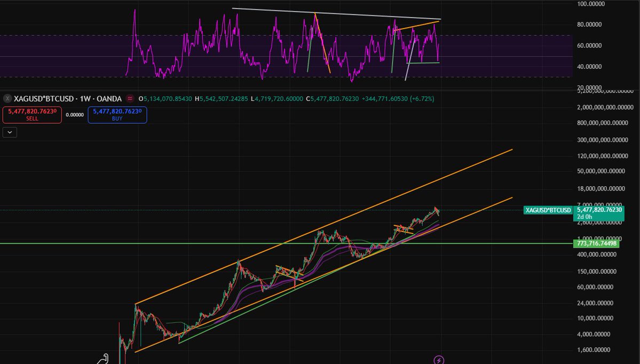This screenshot has width=640, height=364.
Task: Click the 300,000,000.00000 price axis label
Action: pos(603,140)
